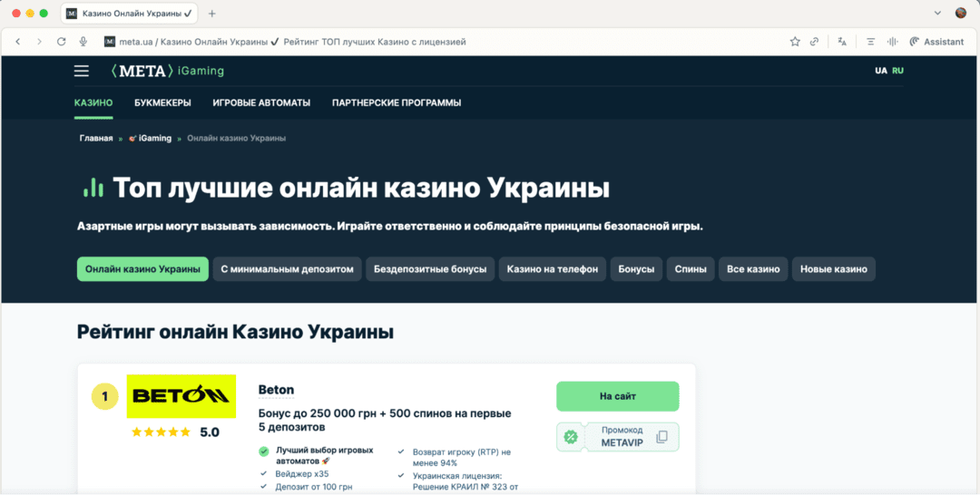Open the БУКМЕКЕРЫ navigation tab
Image resolution: width=980 pixels, height=495 pixels.
click(x=162, y=103)
